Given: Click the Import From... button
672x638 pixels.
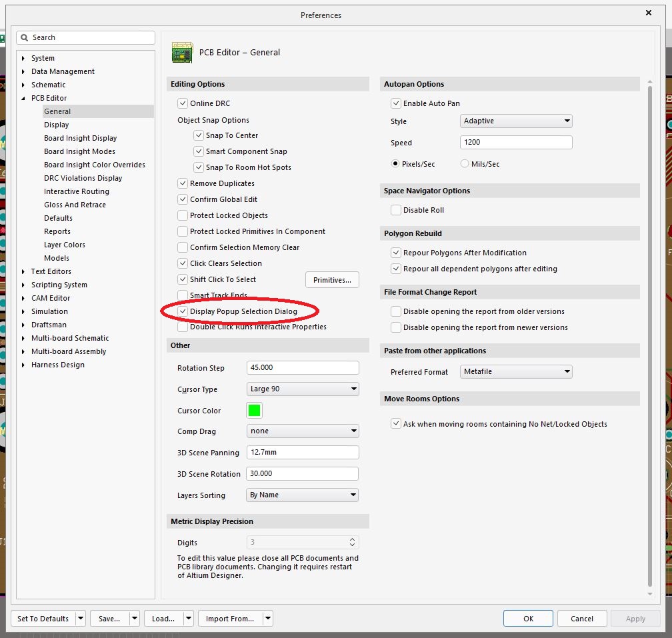Looking at the screenshot, I should (x=230, y=618).
